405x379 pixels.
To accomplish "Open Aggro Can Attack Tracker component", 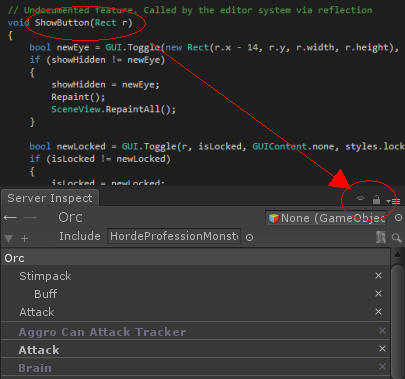I will point(196,331).
